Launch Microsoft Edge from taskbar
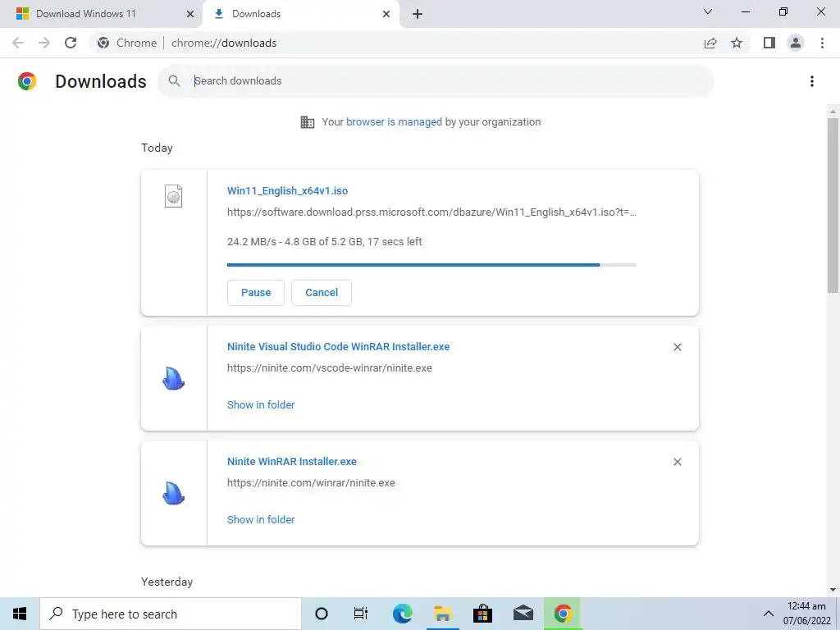Image resolution: width=840 pixels, height=630 pixels. coord(402,614)
